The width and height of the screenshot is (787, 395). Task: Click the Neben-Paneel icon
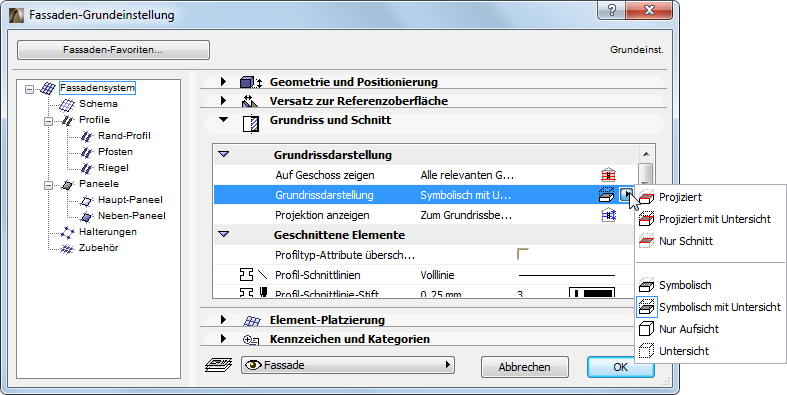point(87,216)
